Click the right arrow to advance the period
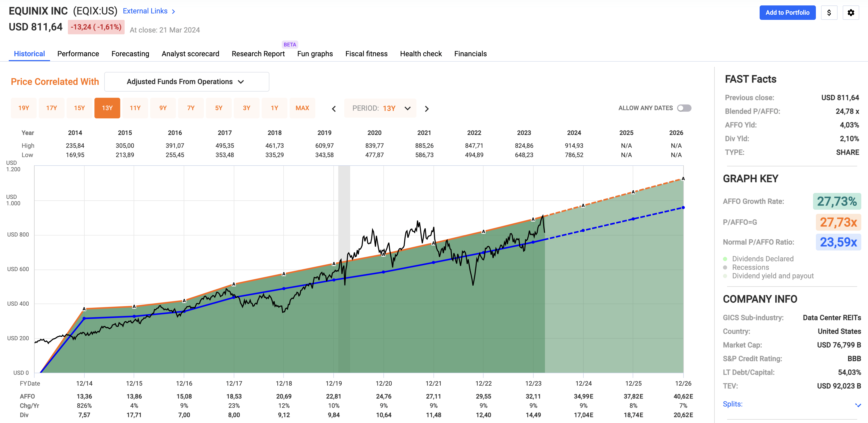 [427, 108]
